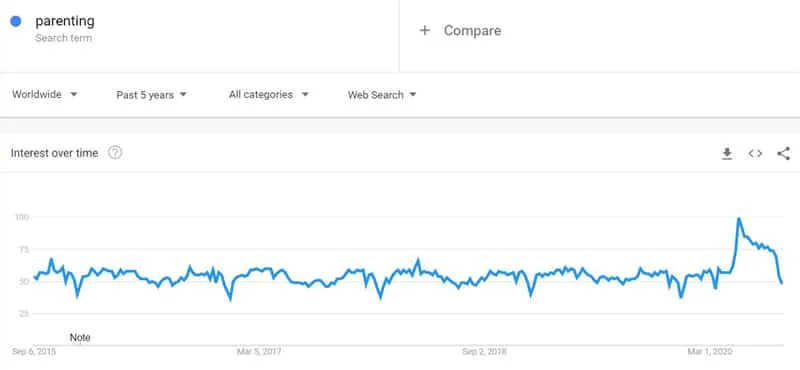Expand the Worldwide region dropdown
Viewport: 800px width, 370px height.
pyautogui.click(x=45, y=94)
